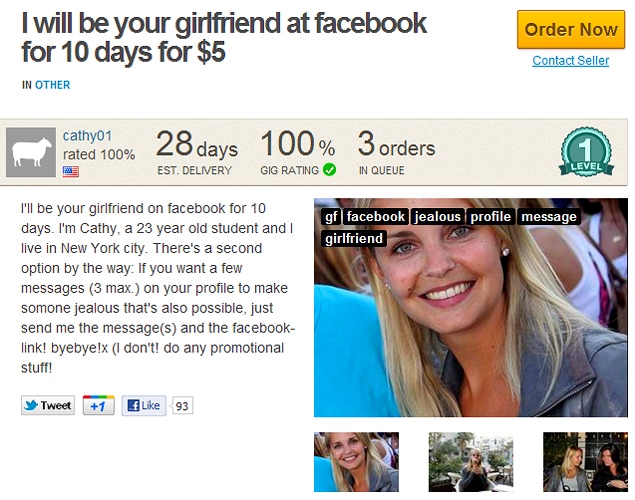
Task: Select the 'gf' tag
Action: click(331, 217)
